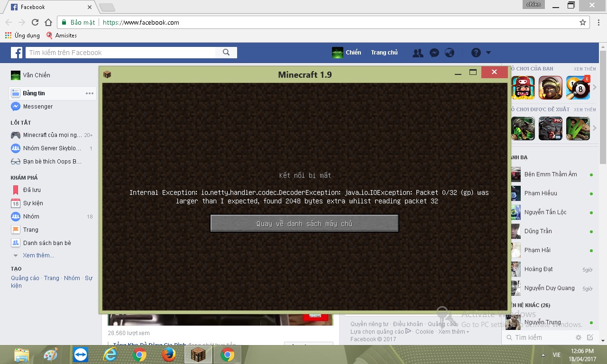Viewport: 607px width, 364px height.
Task: Open the Messenger icon in Facebook header
Action: coord(434,53)
